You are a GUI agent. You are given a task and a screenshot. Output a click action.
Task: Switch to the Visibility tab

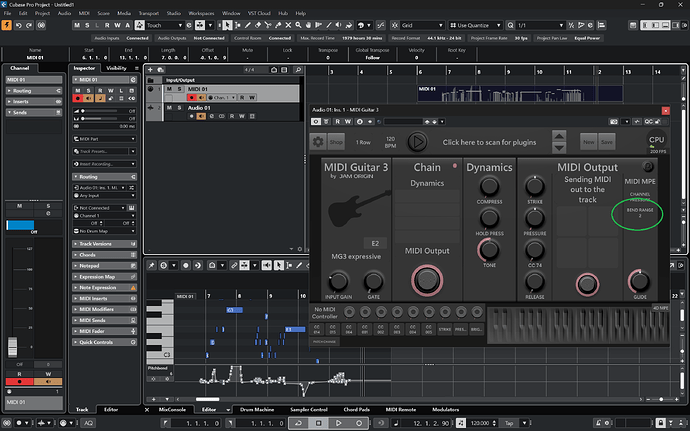(x=117, y=68)
